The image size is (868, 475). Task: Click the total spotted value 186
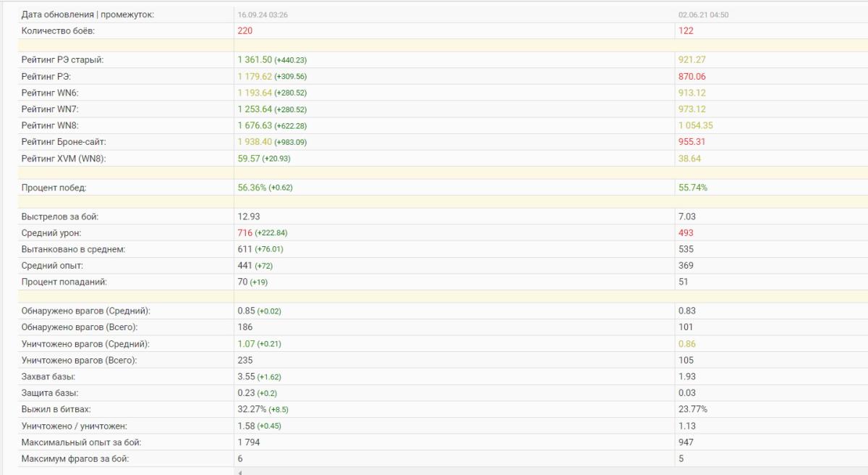pyautogui.click(x=244, y=327)
